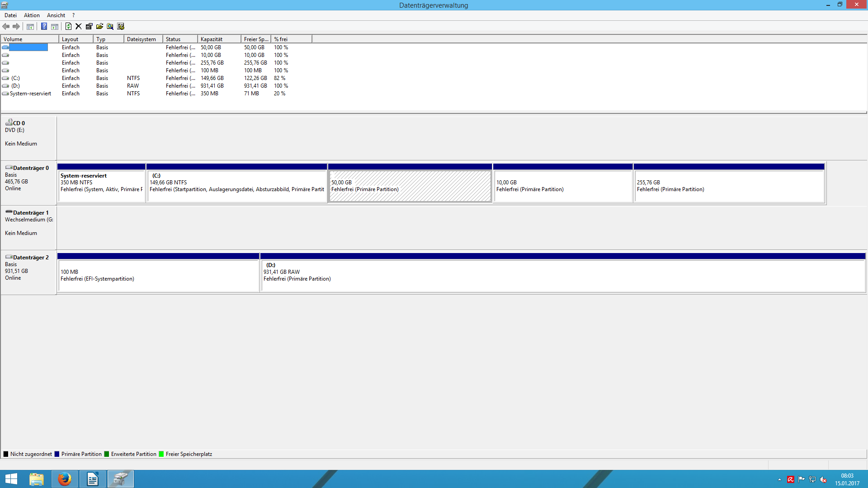Sort by Dateisystem column header
The width and height of the screenshot is (868, 488).
click(143, 39)
